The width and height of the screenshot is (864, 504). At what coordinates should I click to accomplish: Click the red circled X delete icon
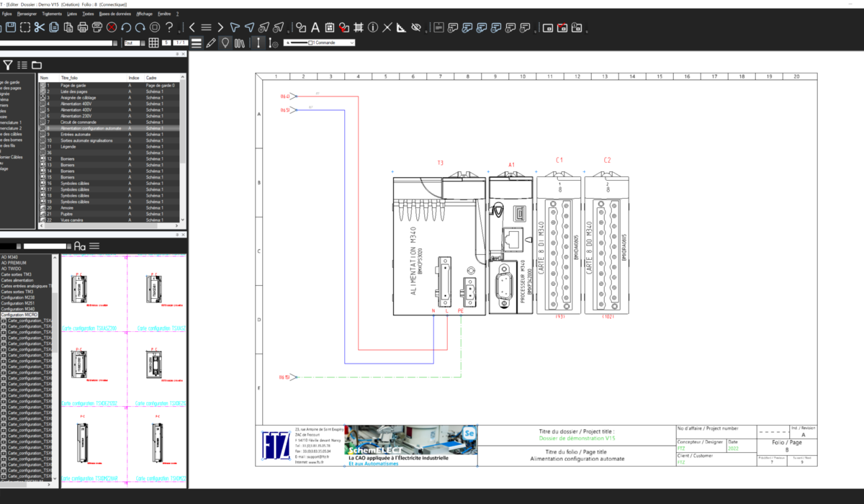(112, 27)
